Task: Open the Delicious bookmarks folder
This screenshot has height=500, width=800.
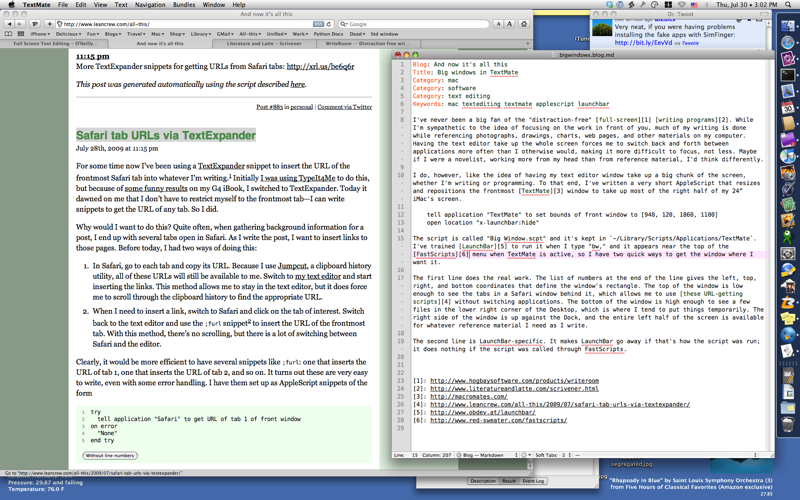Action: point(68,34)
